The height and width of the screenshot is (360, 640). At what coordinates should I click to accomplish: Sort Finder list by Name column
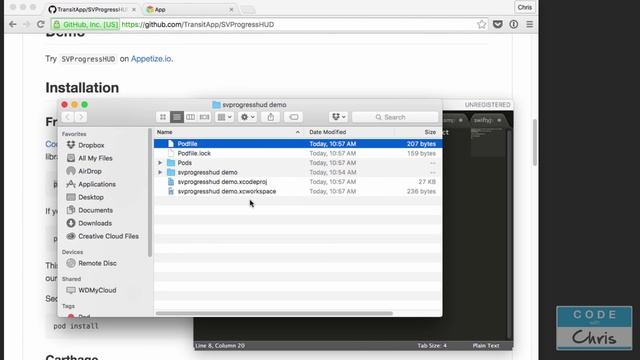(x=229, y=132)
